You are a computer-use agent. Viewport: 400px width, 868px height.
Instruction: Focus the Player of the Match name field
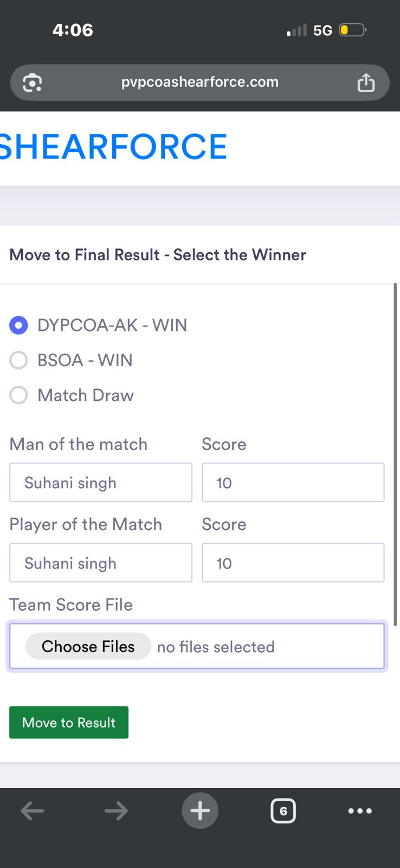(x=101, y=563)
